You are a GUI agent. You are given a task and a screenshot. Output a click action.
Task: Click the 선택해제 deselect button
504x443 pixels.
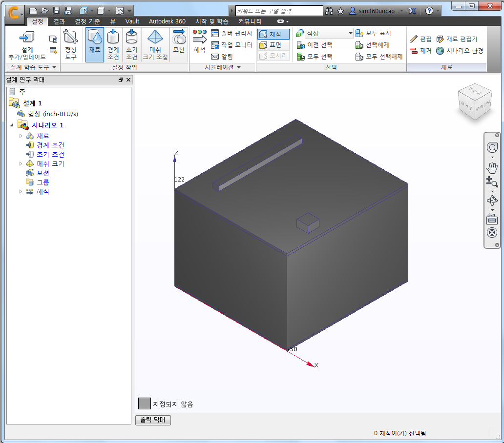[x=372, y=45]
